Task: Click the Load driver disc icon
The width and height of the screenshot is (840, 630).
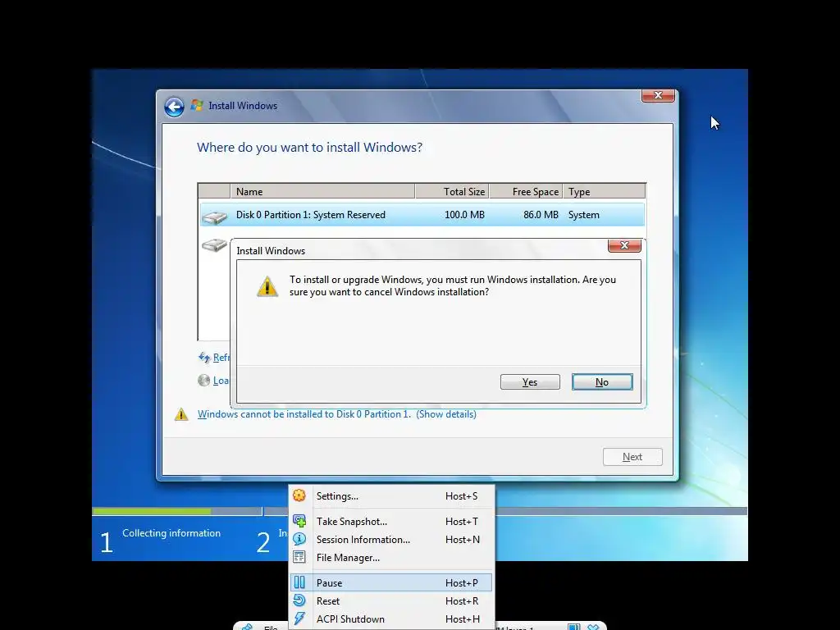Action: 203,381
